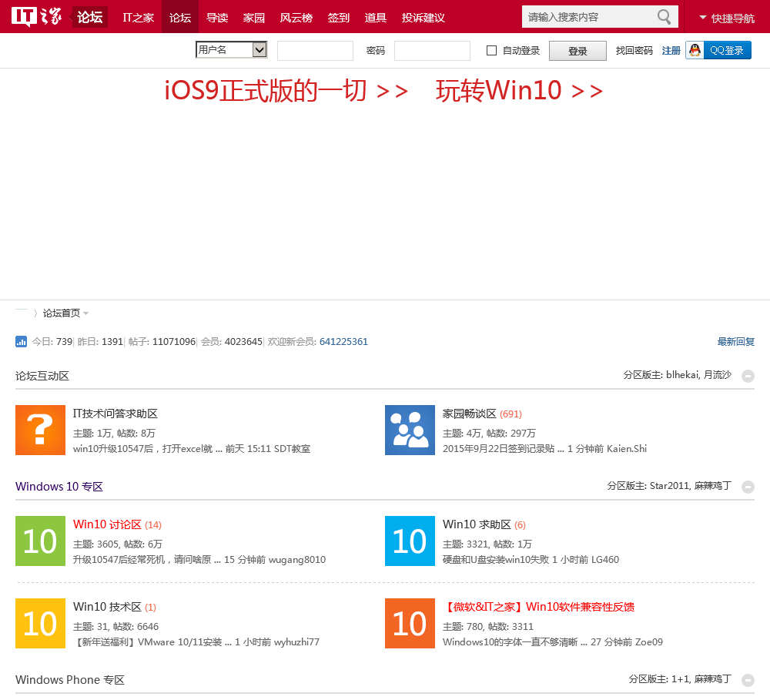Viewport: 770px width, 700px height.
Task: Open user LG460 profile
Action: pyautogui.click(x=605, y=560)
